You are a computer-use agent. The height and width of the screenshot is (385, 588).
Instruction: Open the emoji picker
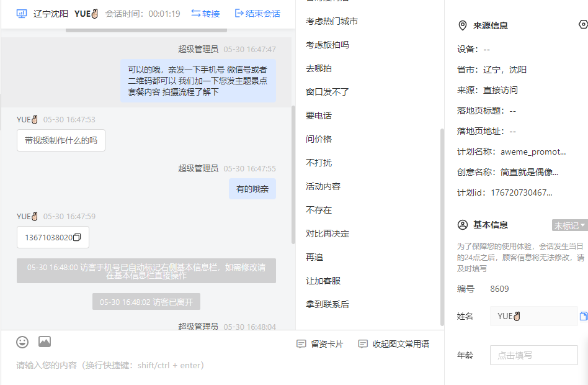click(x=22, y=342)
